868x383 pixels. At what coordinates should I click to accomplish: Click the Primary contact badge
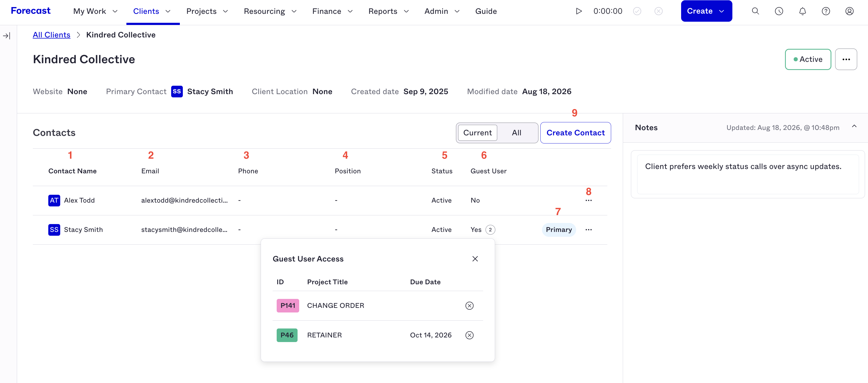pyautogui.click(x=559, y=230)
